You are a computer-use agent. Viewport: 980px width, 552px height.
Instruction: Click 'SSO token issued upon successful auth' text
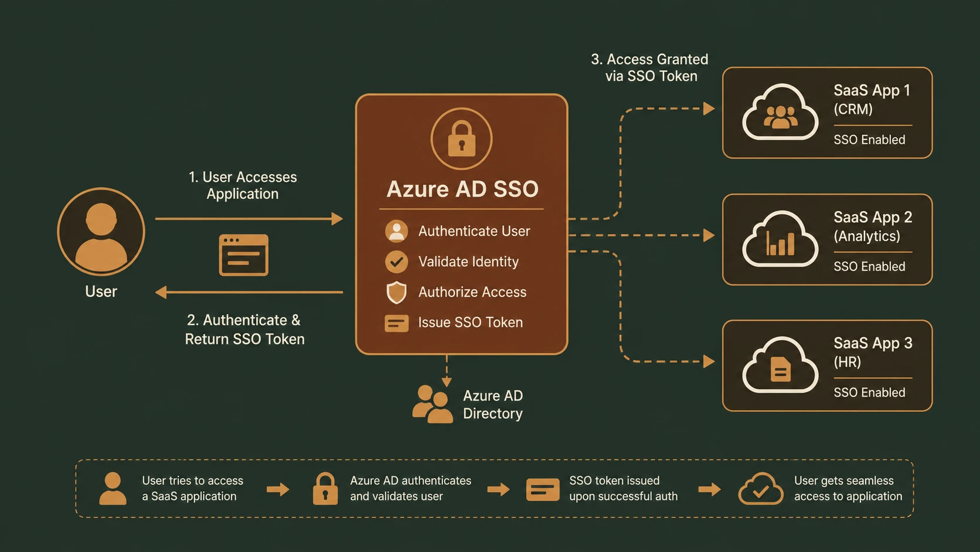tap(623, 488)
